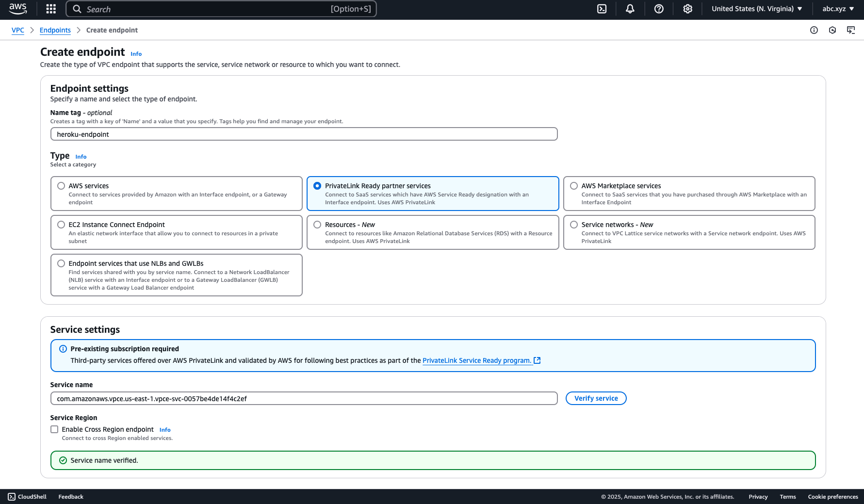Click the external link icon after PrivateLink program
This screenshot has height=504, width=864.
pos(537,360)
